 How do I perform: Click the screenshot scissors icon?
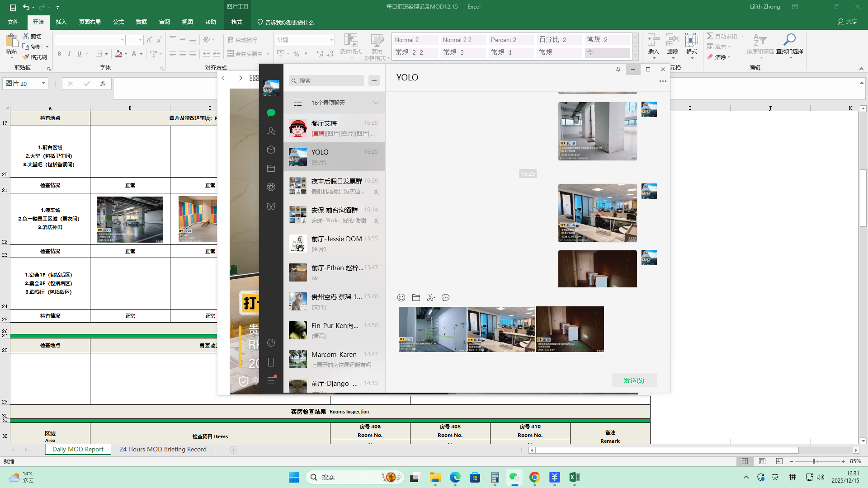click(430, 297)
